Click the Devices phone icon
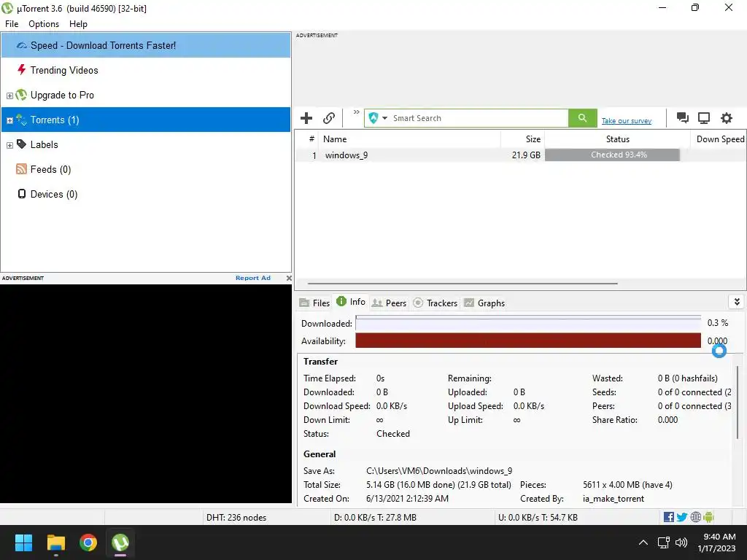The height and width of the screenshot is (560, 747). (x=22, y=194)
